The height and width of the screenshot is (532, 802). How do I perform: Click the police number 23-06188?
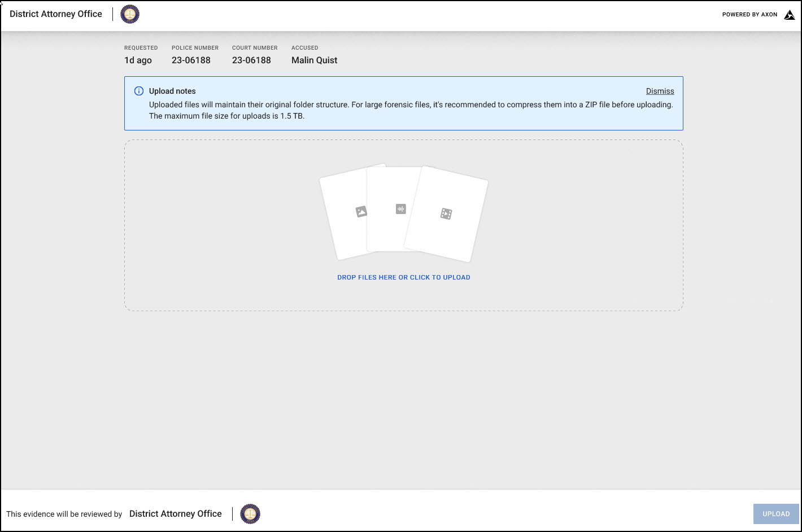tap(191, 60)
